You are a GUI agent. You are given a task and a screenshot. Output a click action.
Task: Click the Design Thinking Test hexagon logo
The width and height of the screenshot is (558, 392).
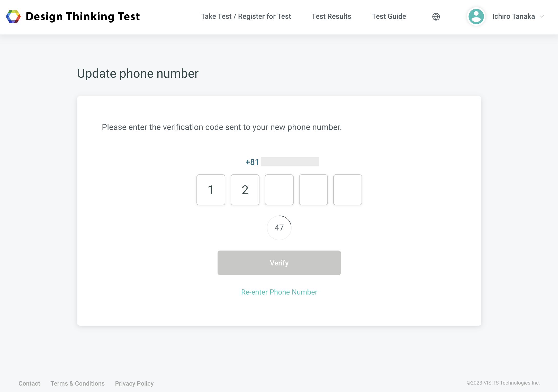tap(13, 16)
